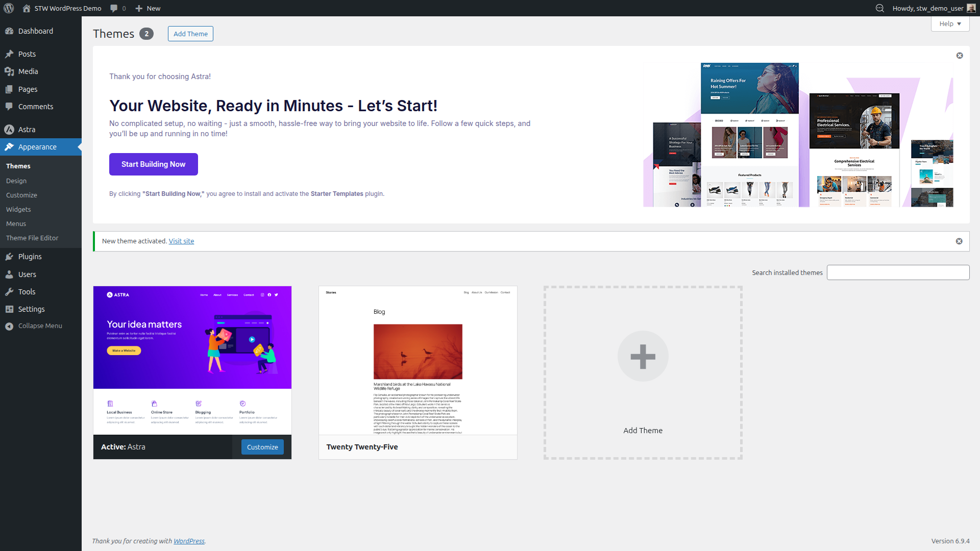This screenshot has height=551, width=980.
Task: Click the search magnifier icon in admin bar
Action: pyautogui.click(x=880, y=8)
